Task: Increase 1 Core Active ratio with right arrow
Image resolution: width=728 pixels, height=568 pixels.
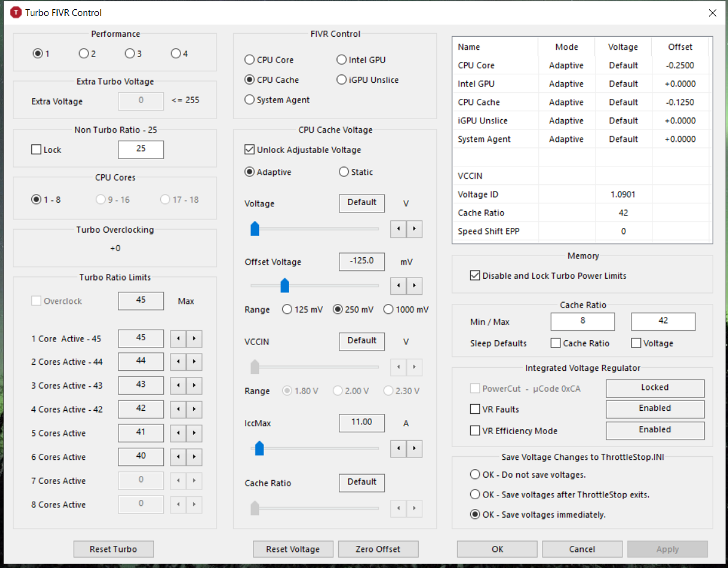Action: [194, 338]
